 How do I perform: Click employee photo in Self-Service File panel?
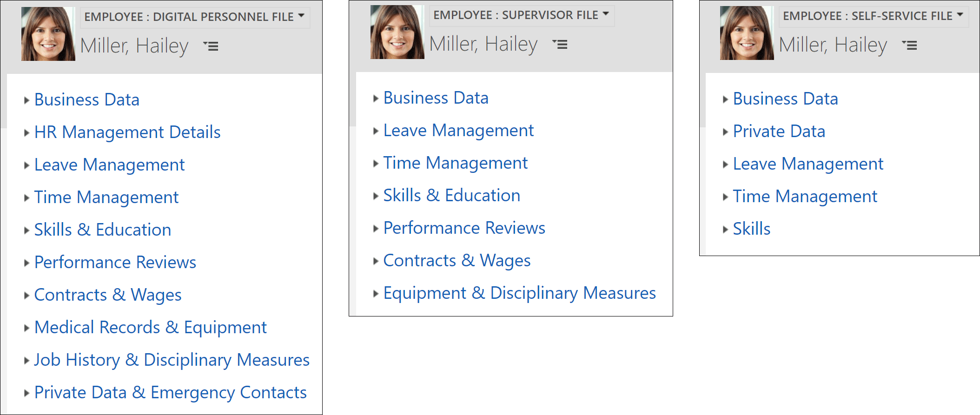tap(747, 33)
